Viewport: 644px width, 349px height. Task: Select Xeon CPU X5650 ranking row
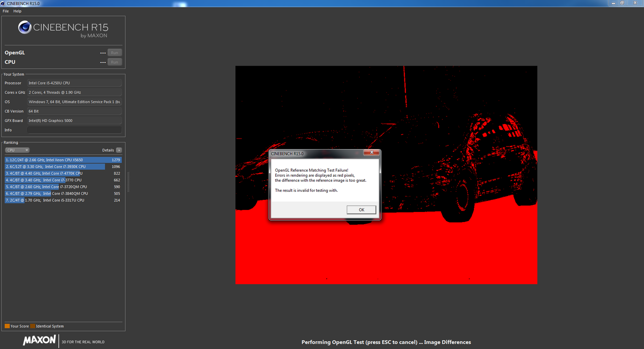coord(63,160)
